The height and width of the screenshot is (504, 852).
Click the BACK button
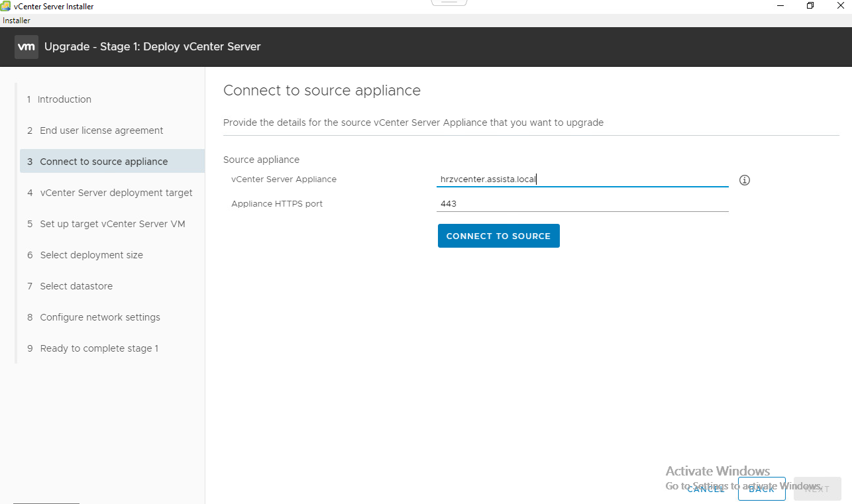761,489
